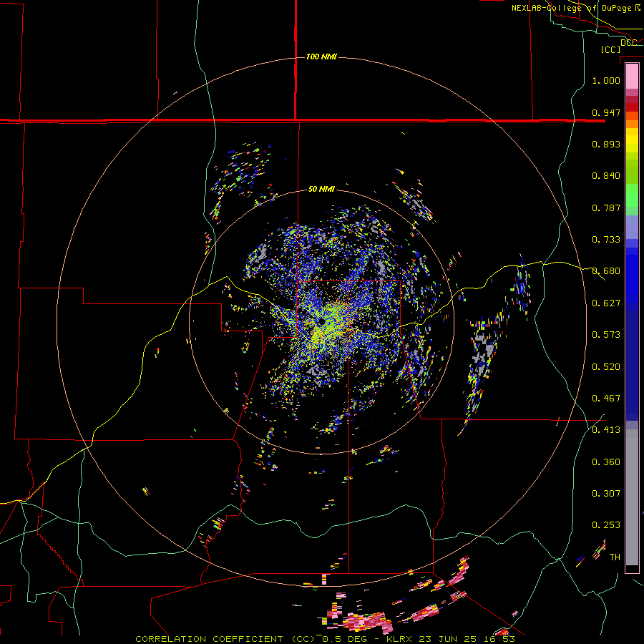Screen dimensions: 644x644
Task: Click the 0.5 DEG elevation text
Action: 345,639
